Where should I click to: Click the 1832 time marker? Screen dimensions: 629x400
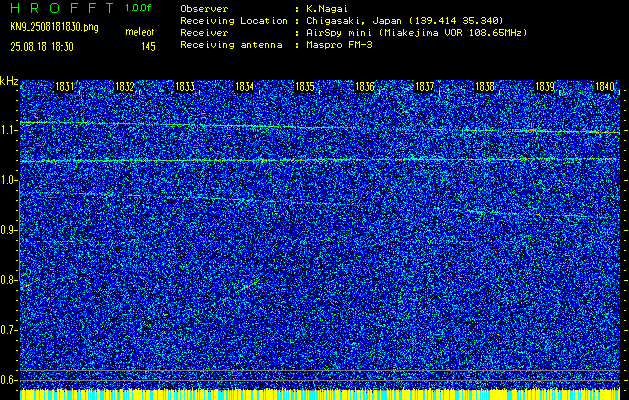click(125, 87)
